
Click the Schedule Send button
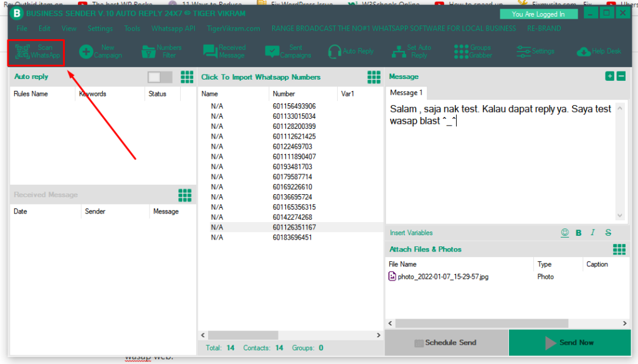coord(446,342)
